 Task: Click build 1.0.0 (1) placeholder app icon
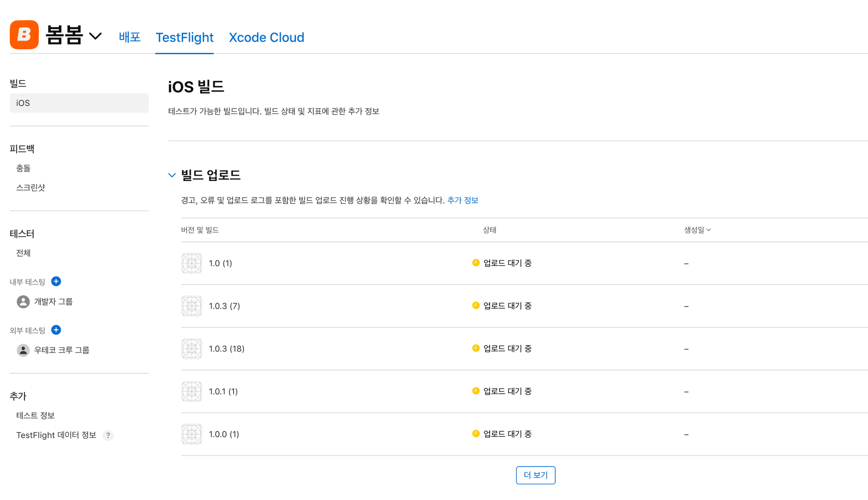tap(192, 434)
